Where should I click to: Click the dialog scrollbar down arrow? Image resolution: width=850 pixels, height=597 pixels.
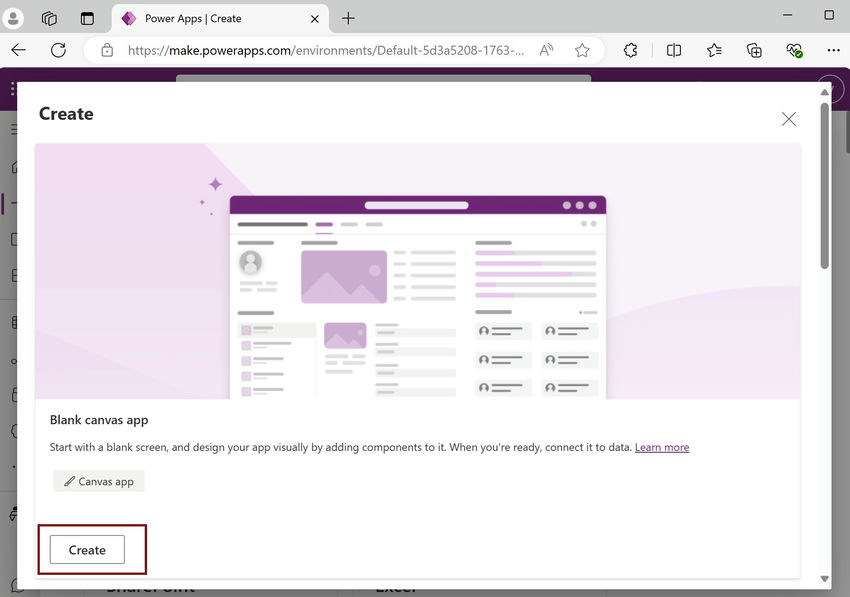(825, 579)
